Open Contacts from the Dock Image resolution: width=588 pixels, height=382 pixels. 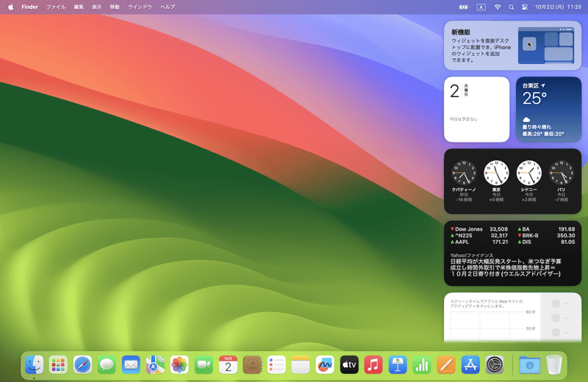tap(252, 365)
